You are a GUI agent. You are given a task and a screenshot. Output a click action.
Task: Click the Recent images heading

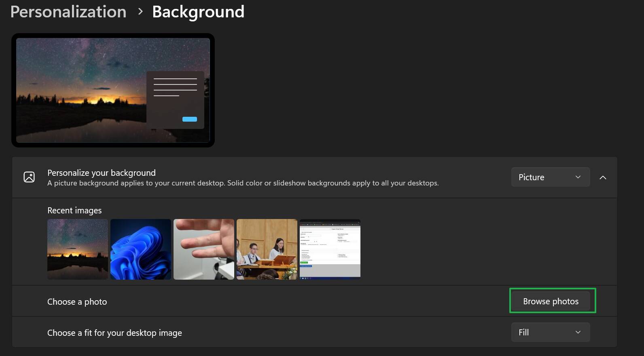coord(74,210)
